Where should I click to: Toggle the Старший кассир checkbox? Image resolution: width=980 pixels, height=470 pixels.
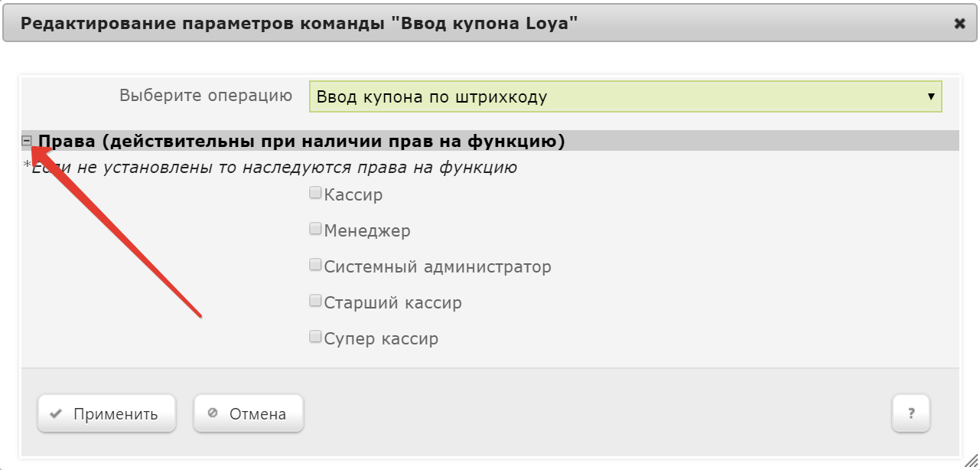(315, 302)
